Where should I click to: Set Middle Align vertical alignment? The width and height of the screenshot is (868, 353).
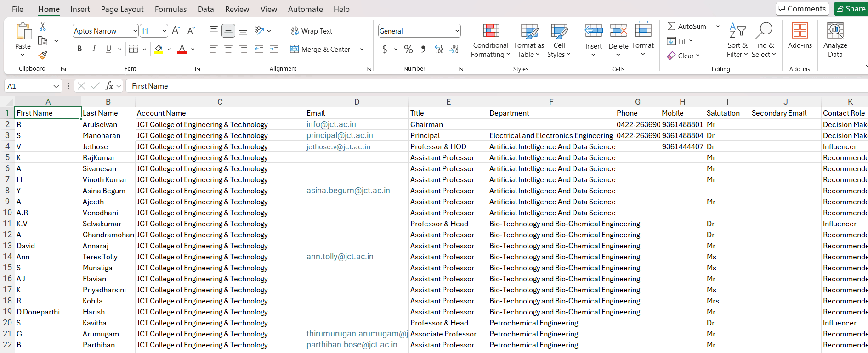tap(228, 31)
